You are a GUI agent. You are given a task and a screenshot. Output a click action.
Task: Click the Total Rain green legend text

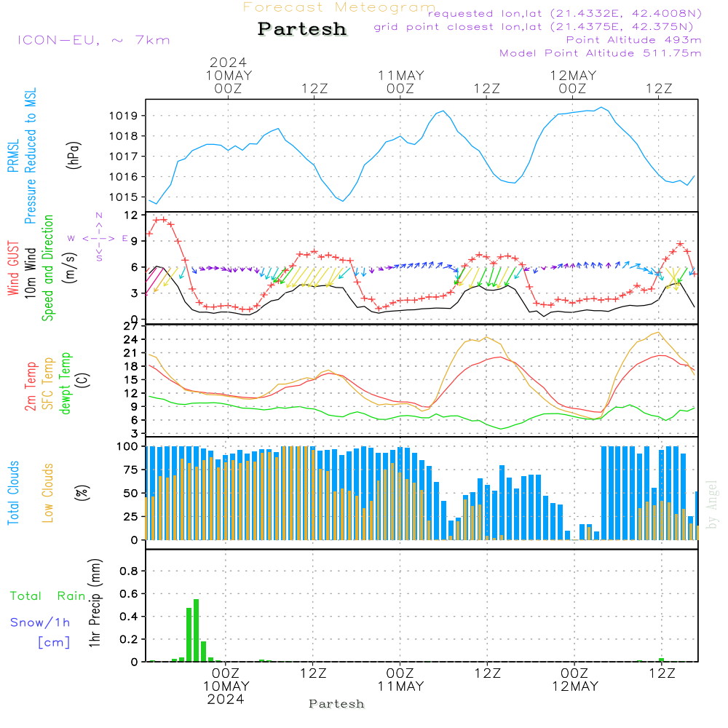pos(47,596)
